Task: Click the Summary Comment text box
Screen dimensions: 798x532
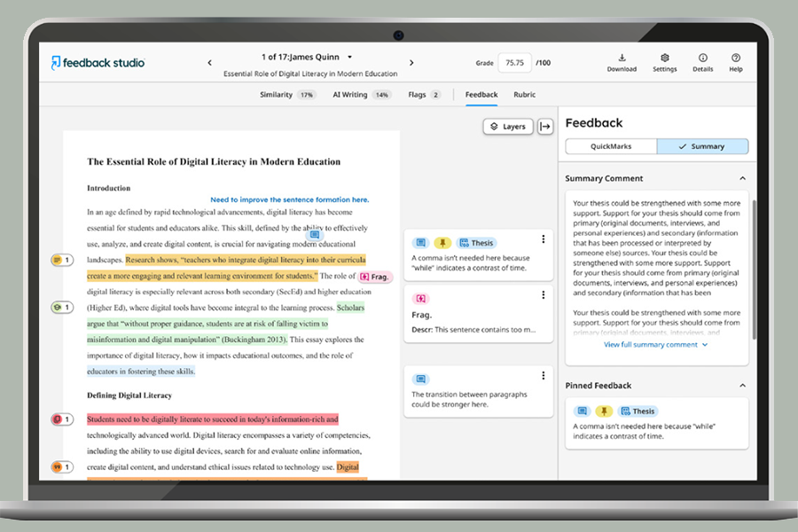Action: [656, 278]
